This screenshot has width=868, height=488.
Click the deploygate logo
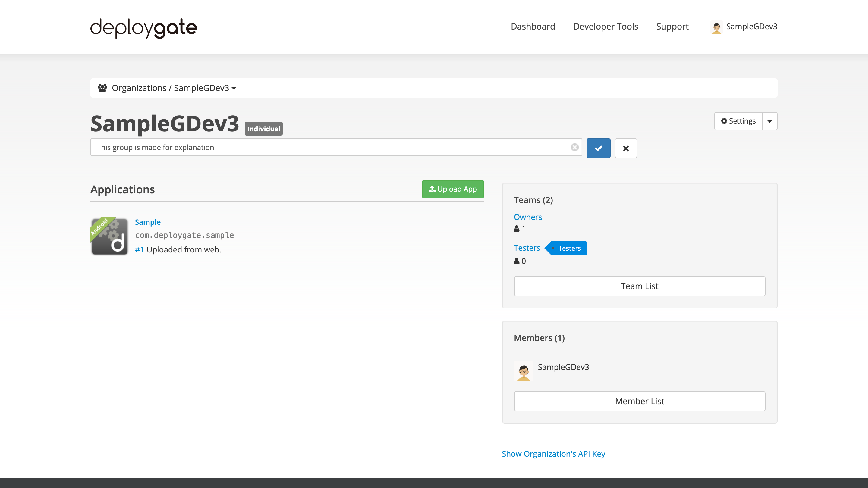coord(143,28)
